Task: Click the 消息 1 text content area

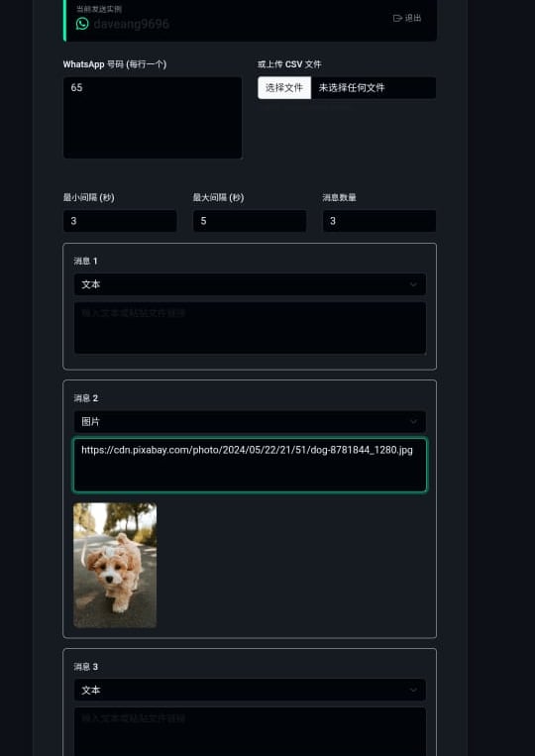Action: pyautogui.click(x=250, y=328)
